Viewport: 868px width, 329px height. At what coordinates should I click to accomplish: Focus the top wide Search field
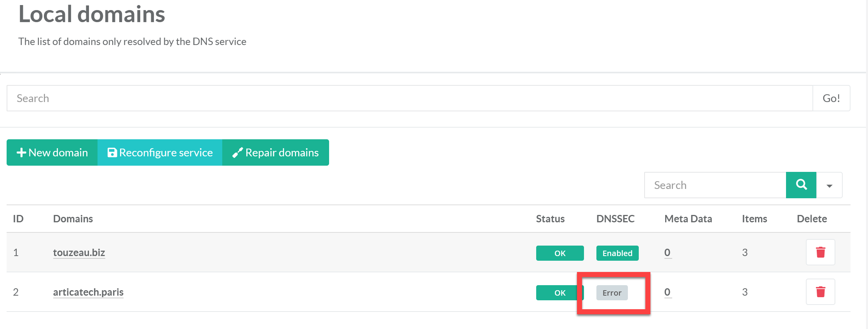410,98
